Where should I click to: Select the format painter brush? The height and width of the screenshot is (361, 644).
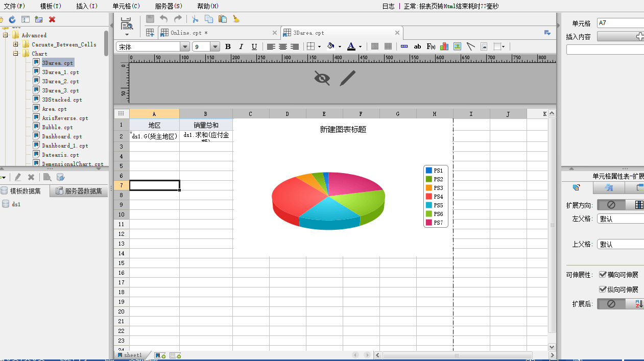(236, 19)
